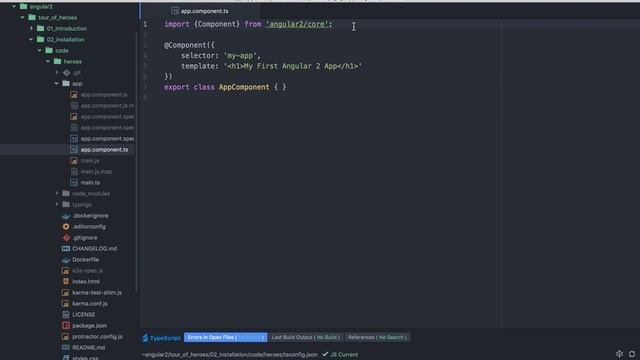Click the angular2 folder icon
This screenshot has height=360, width=640.
tap(24, 7)
